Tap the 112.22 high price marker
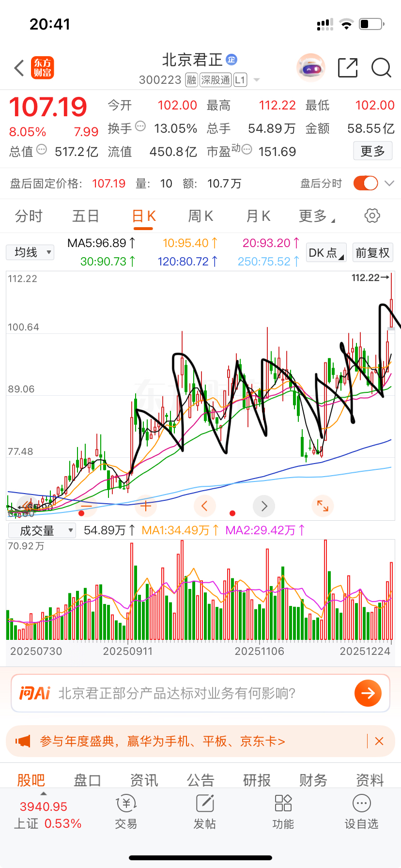This screenshot has height=868, width=401. coord(370,278)
